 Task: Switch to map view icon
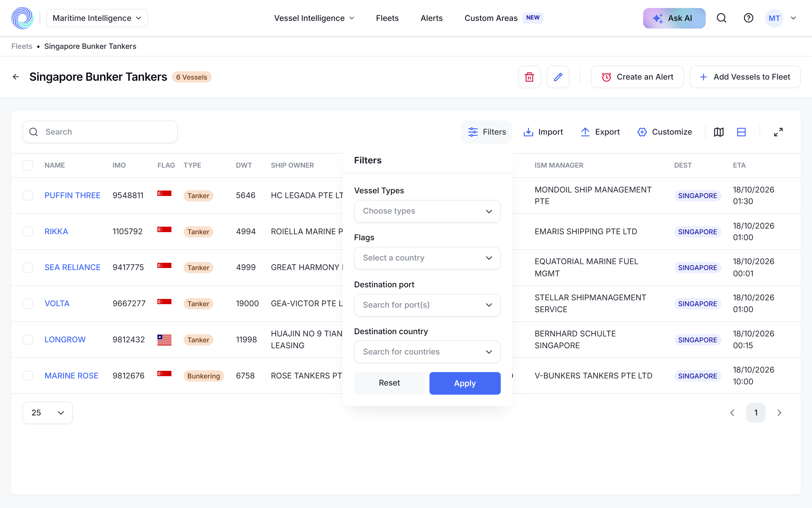pos(719,132)
